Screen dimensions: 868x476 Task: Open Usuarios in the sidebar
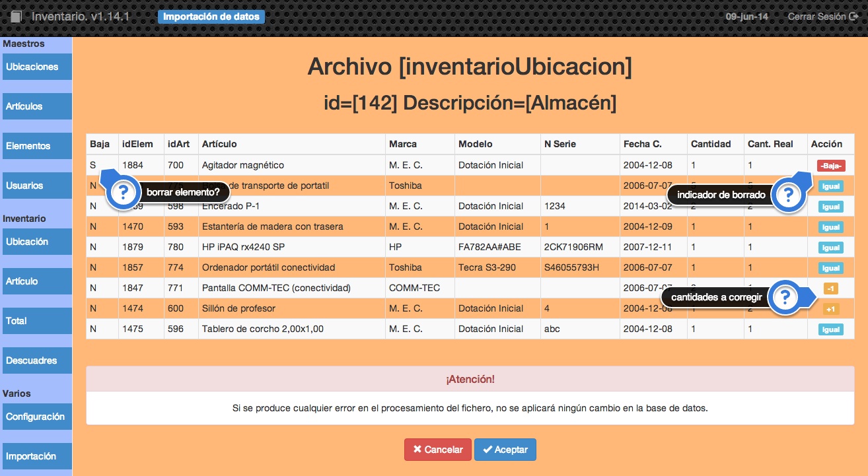[x=36, y=186]
